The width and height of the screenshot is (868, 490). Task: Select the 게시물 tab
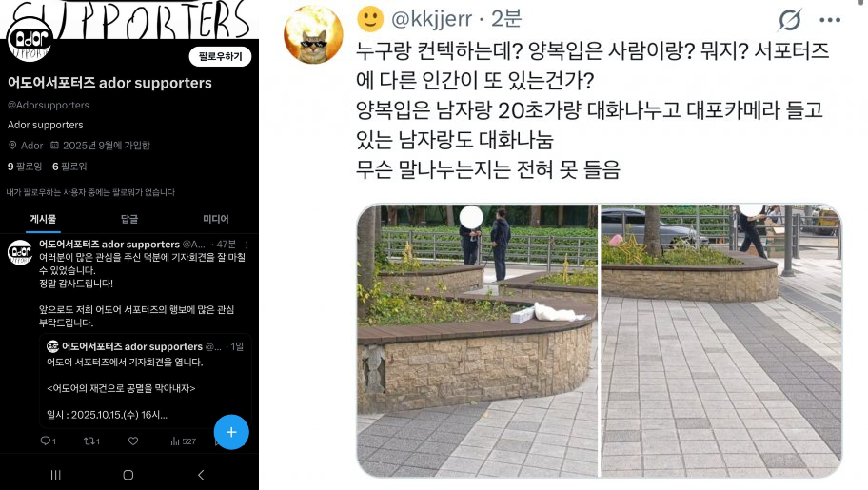(x=43, y=219)
